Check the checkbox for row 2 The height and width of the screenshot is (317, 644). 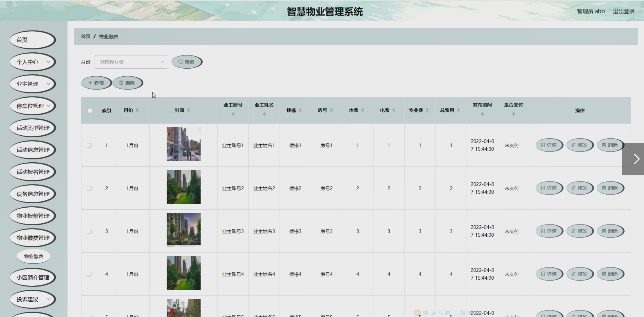89,188
